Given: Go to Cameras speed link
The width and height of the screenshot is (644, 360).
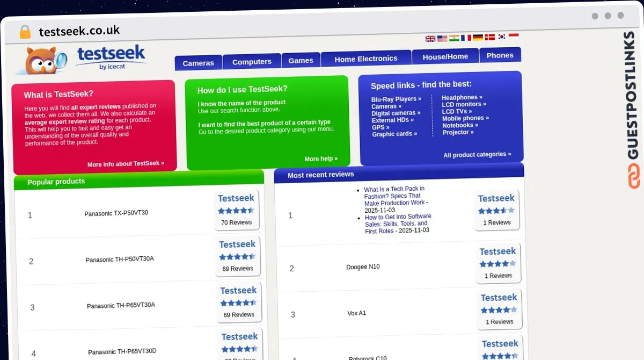Looking at the screenshot, I should pos(386,106).
